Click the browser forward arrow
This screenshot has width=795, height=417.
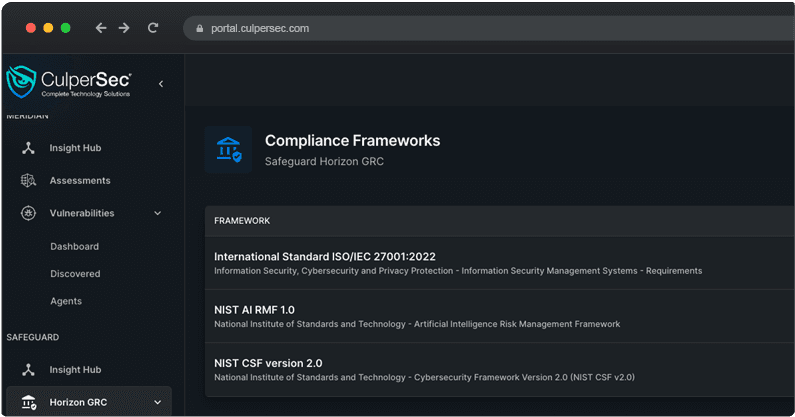point(124,28)
